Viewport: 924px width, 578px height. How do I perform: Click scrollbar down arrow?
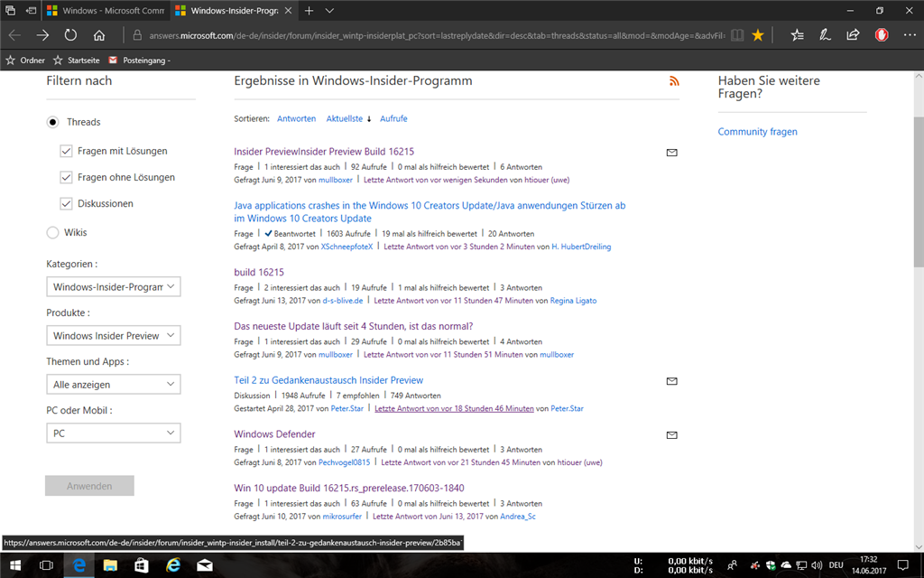point(919,546)
